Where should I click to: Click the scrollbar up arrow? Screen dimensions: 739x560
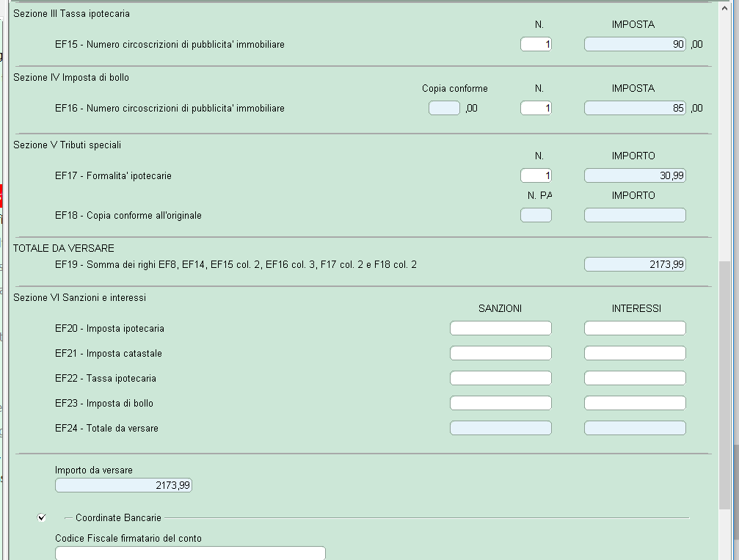tap(724, 7)
